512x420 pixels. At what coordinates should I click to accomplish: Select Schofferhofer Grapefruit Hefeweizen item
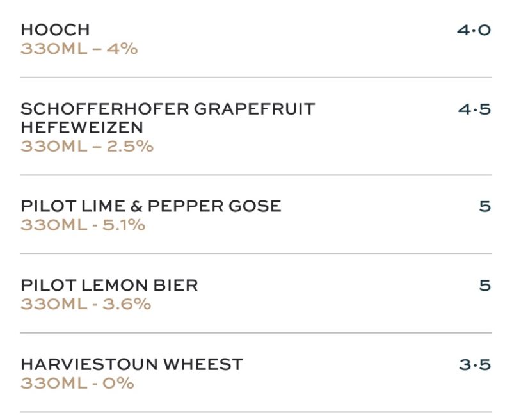[168, 109]
